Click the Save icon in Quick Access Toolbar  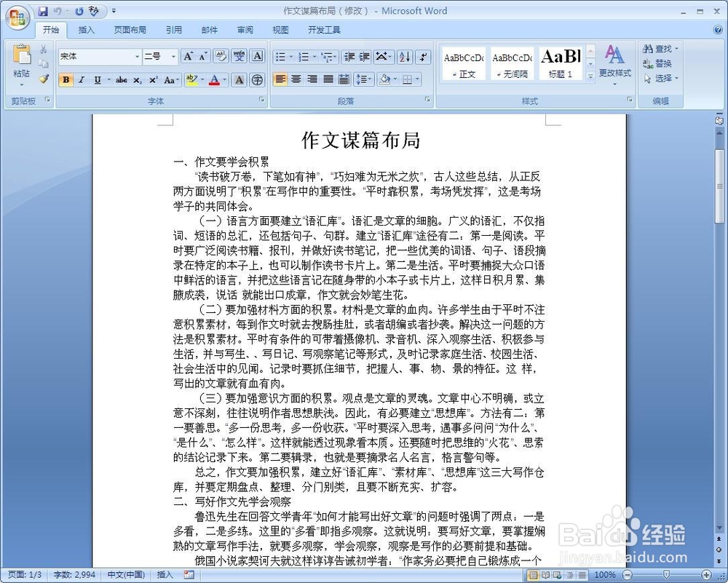pos(43,11)
